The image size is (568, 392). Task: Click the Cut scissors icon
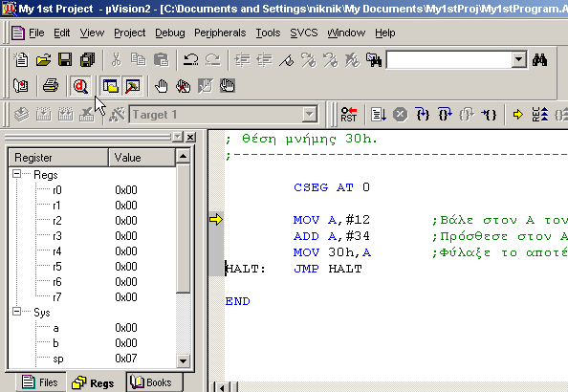click(x=117, y=60)
